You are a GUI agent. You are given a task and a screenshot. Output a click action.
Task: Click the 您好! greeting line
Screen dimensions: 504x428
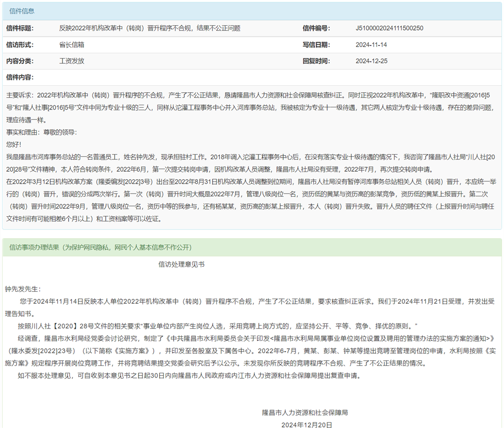click(13, 144)
